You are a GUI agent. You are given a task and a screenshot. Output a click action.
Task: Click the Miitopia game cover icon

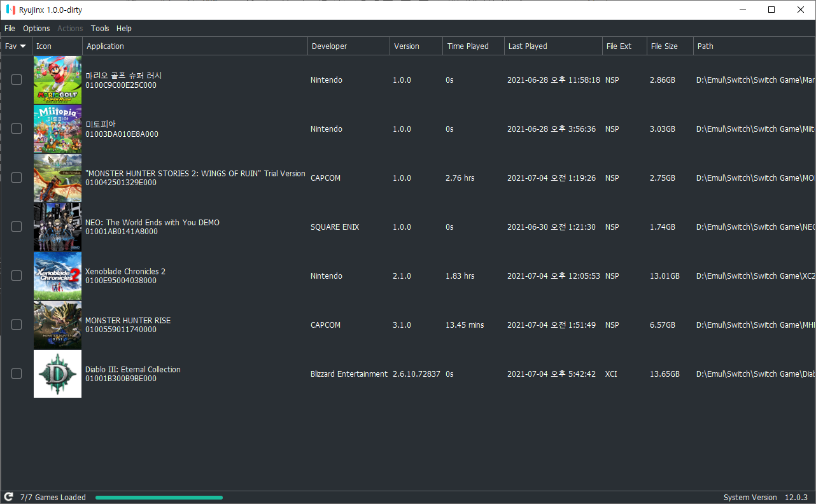click(x=57, y=129)
